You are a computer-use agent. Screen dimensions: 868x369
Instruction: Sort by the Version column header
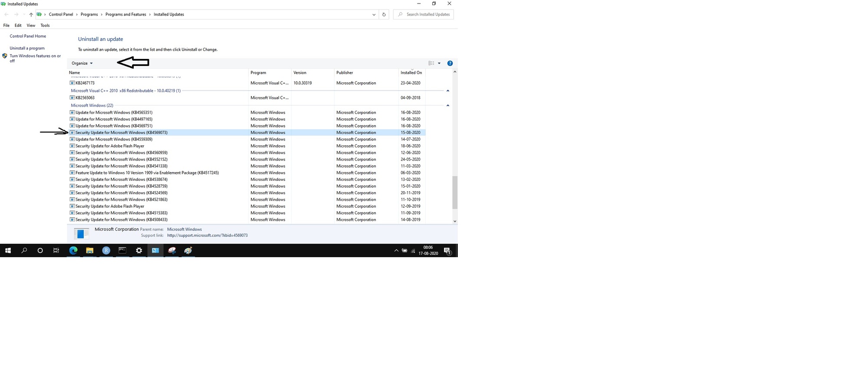pyautogui.click(x=313, y=72)
